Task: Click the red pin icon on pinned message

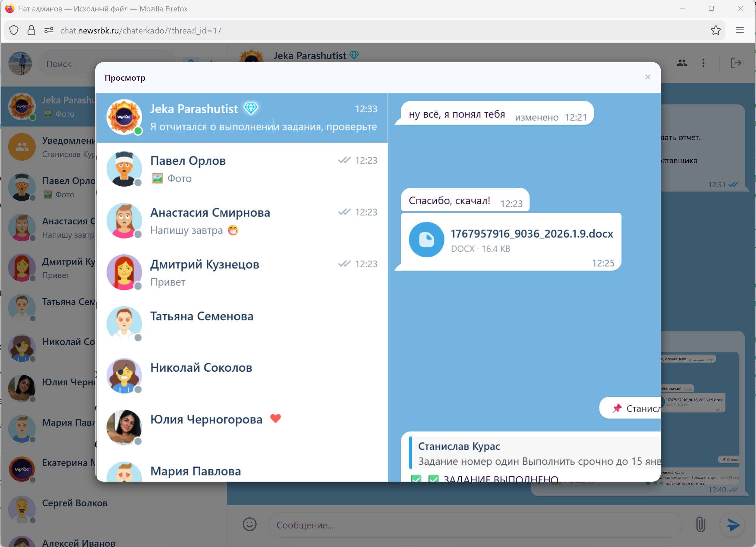Action: (617, 407)
